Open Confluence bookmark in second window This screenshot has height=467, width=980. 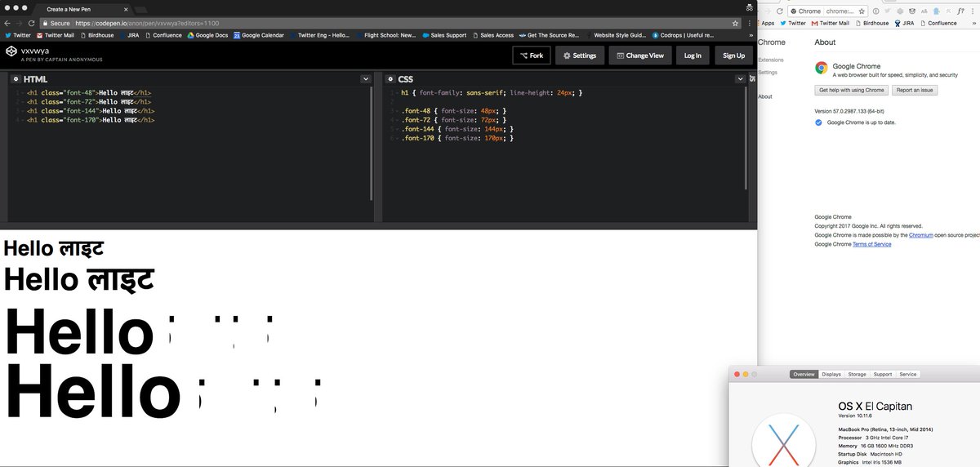940,24
